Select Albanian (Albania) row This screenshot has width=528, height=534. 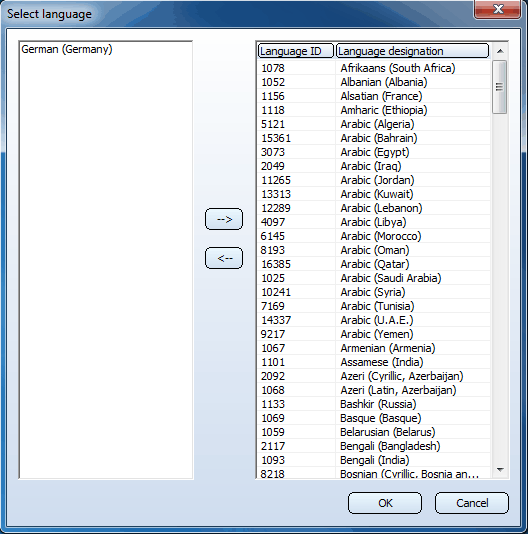pos(374,82)
